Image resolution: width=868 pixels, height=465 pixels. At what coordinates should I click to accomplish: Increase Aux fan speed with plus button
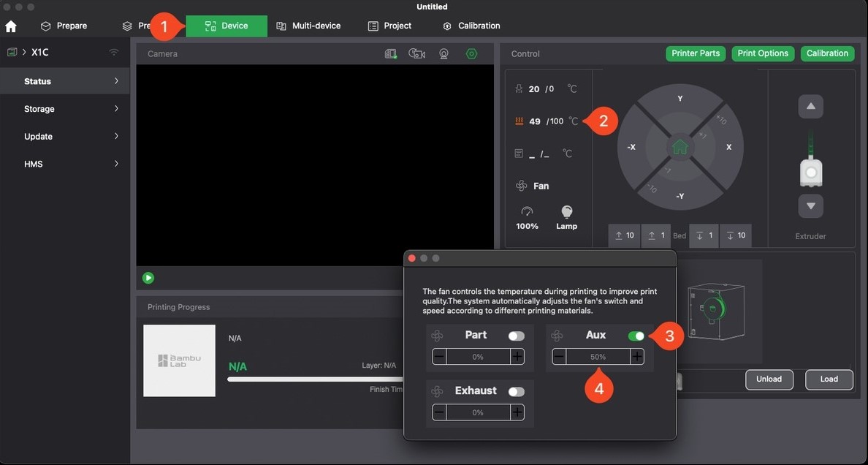tap(637, 357)
